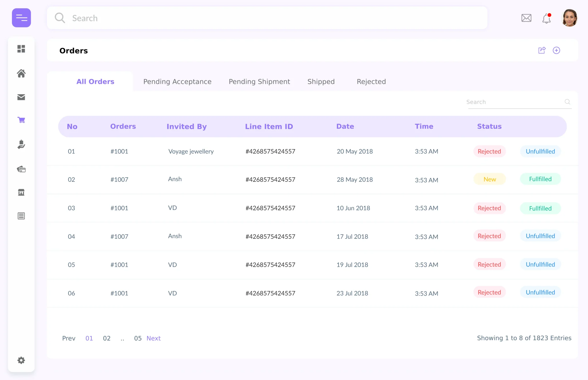Open the sidebar storefront shop icon
Image resolution: width=588 pixels, height=380 pixels.
(21, 192)
